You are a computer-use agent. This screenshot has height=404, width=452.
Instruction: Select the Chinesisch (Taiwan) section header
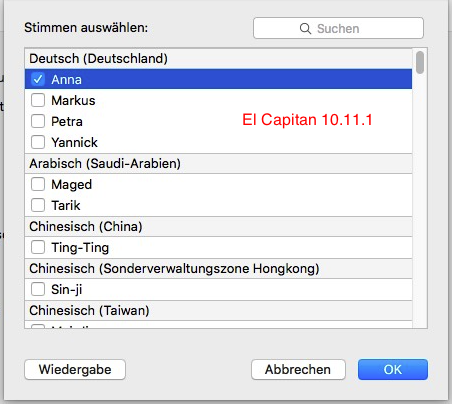pyautogui.click(x=218, y=311)
